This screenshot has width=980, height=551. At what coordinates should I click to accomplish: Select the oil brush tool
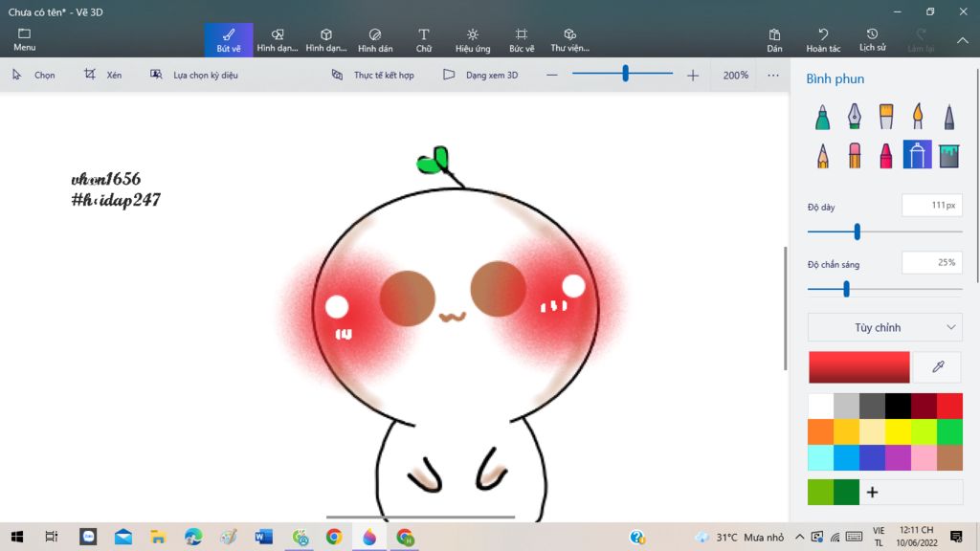886,117
